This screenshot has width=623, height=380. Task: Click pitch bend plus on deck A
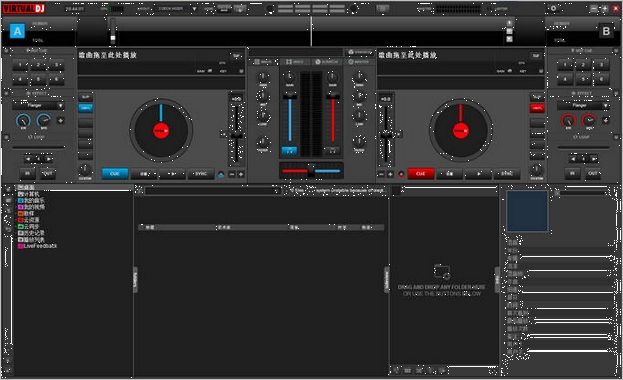coord(241,174)
